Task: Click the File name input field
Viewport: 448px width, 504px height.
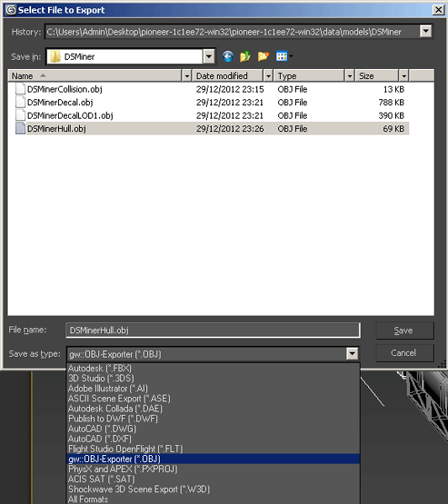Action: coord(213,331)
